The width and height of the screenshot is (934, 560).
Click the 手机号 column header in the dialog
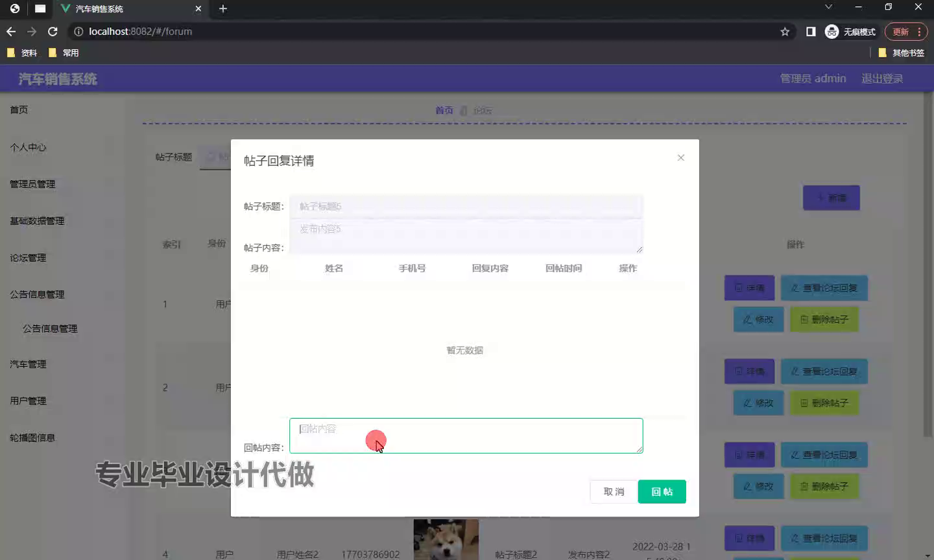(x=412, y=268)
